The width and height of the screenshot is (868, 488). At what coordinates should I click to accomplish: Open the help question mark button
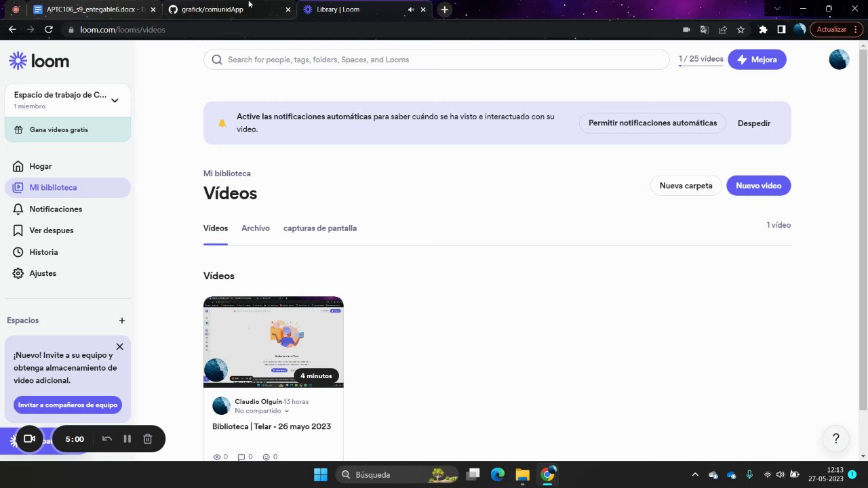[836, 439]
